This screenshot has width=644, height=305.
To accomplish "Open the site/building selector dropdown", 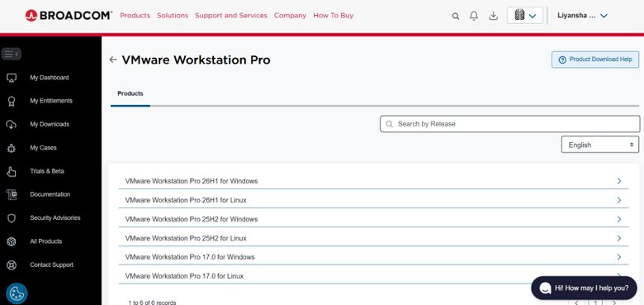I will point(525,16).
